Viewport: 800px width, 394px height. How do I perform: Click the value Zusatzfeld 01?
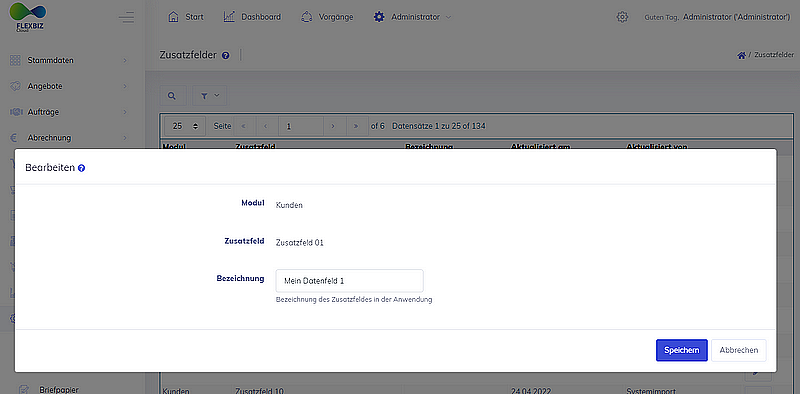click(299, 243)
